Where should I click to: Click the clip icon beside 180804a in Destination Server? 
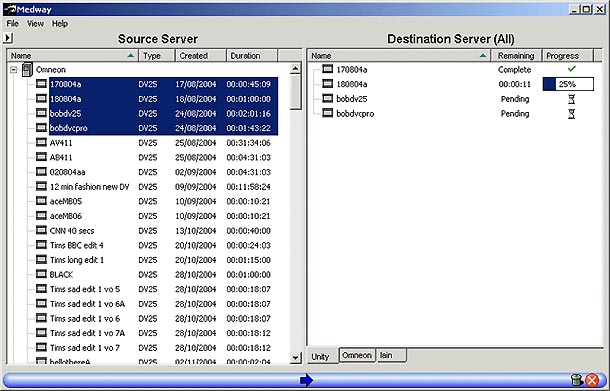pyautogui.click(x=328, y=84)
